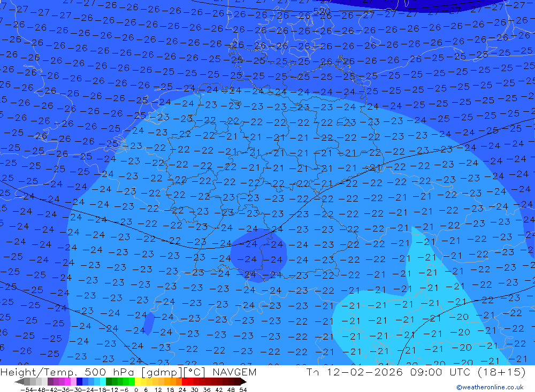Open the ©weatheronline.co.uk copyright link
Screen dimensions: 535x392
(x=490, y=387)
